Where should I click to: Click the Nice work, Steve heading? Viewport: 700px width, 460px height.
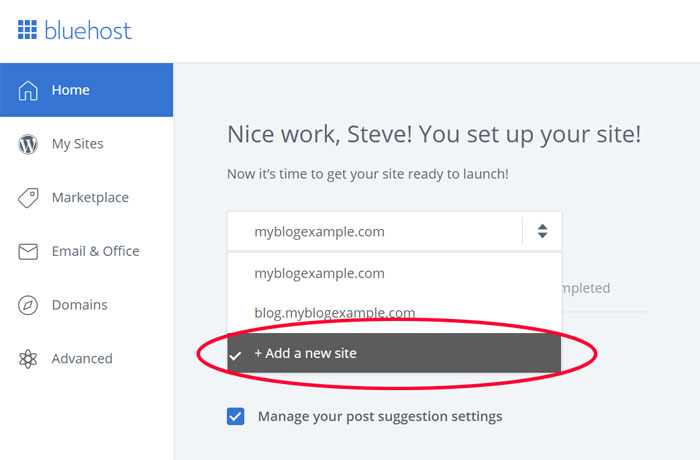(x=434, y=134)
